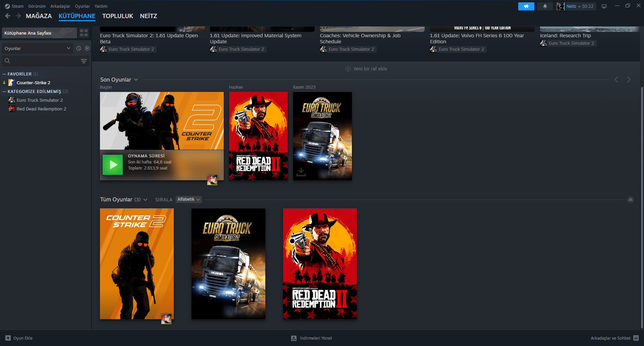The height and width of the screenshot is (346, 644).
Task: Click the Steam logo menu
Action: click(x=7, y=6)
